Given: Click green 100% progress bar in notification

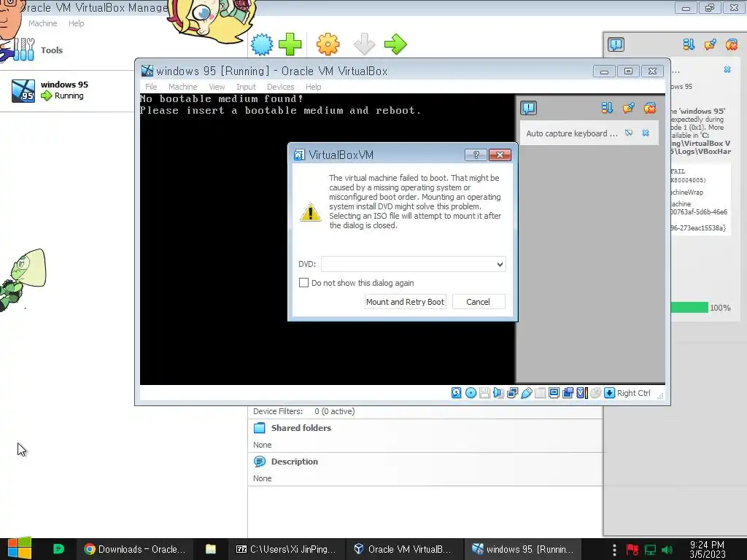Looking at the screenshot, I should coord(689,308).
